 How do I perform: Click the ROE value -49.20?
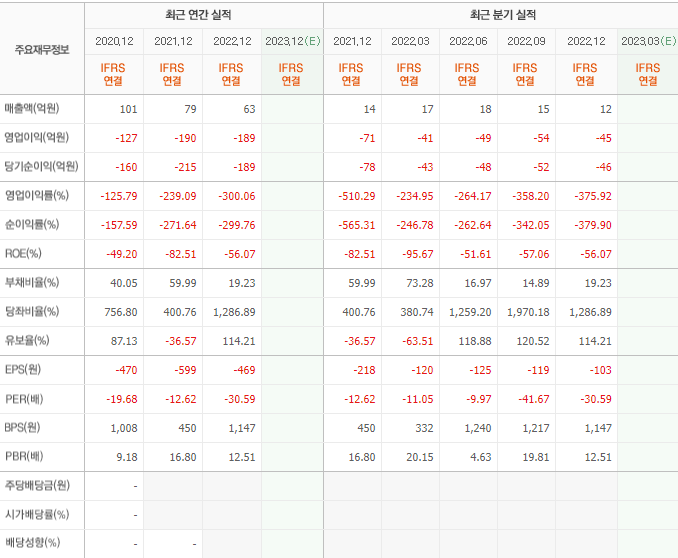point(122,254)
